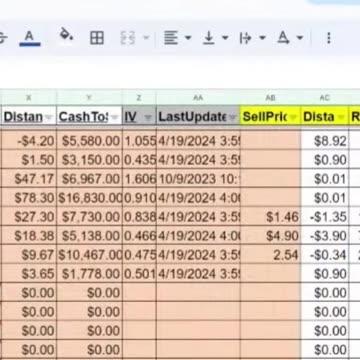Image resolution: width=360 pixels, height=360 pixels.
Task: Open the borders tool
Action: click(x=97, y=38)
